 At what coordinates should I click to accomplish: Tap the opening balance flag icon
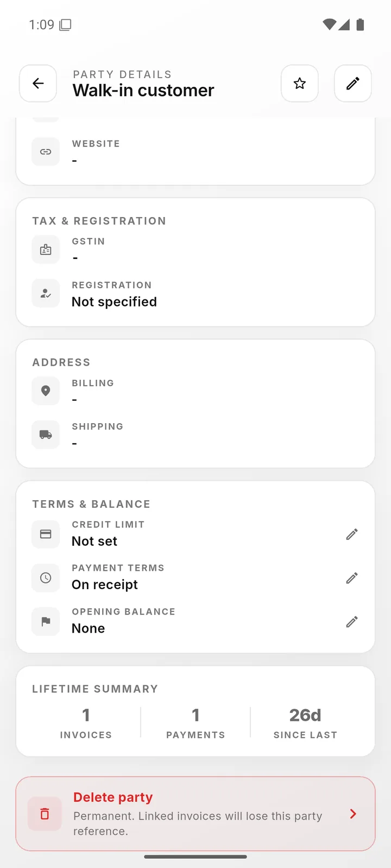(x=46, y=621)
